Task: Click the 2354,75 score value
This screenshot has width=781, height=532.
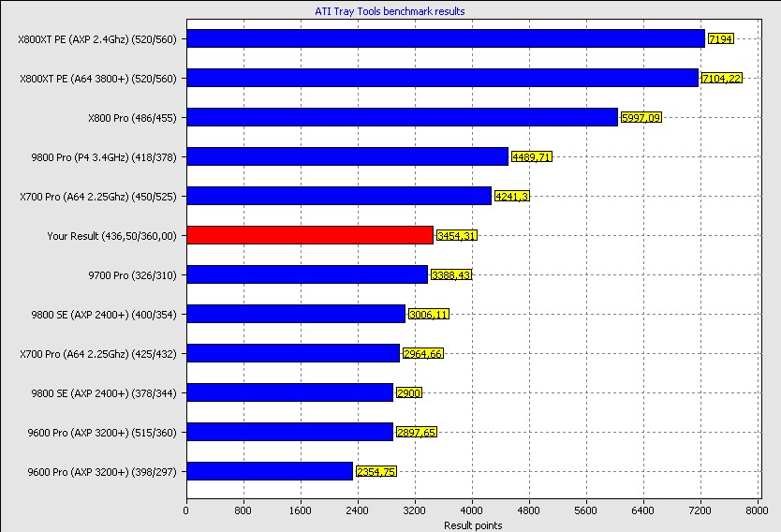Action: point(376,472)
